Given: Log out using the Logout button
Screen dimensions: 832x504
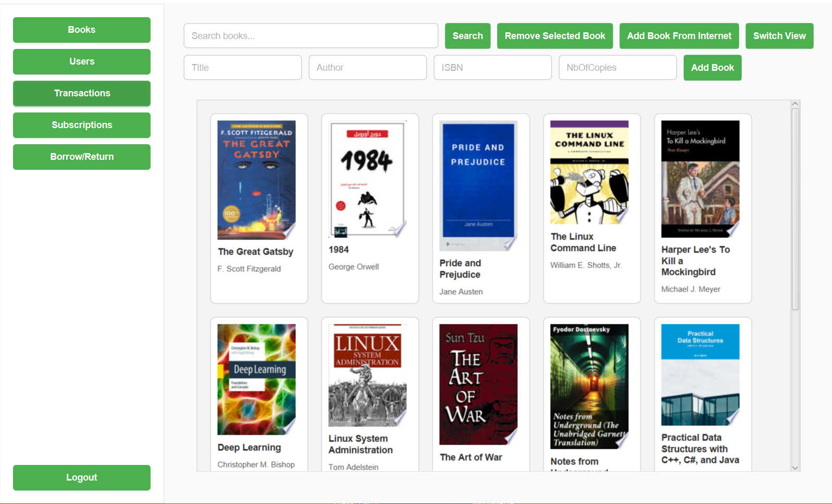Looking at the screenshot, I should click(x=82, y=477).
